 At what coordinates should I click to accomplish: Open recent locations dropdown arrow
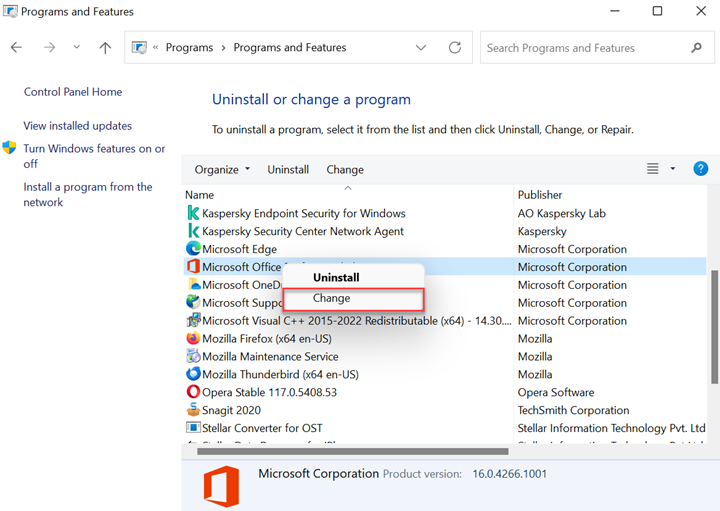pyautogui.click(x=77, y=47)
